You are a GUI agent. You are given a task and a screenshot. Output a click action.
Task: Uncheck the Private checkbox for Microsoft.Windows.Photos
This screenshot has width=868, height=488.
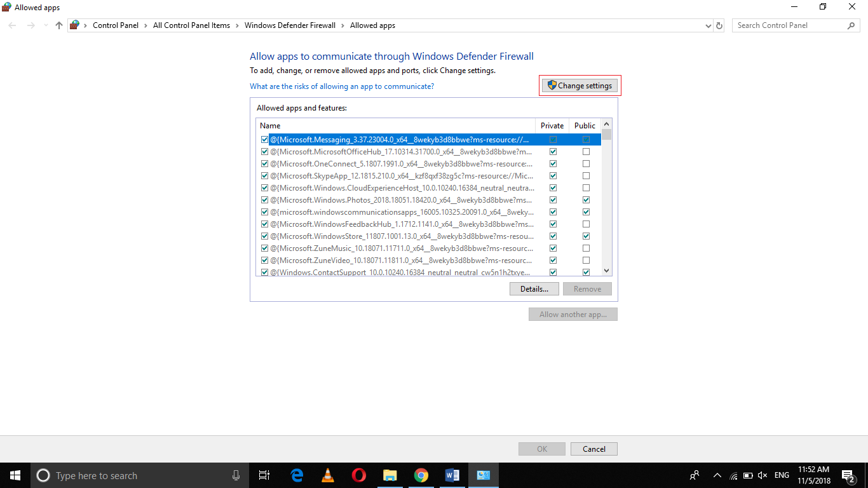552,200
